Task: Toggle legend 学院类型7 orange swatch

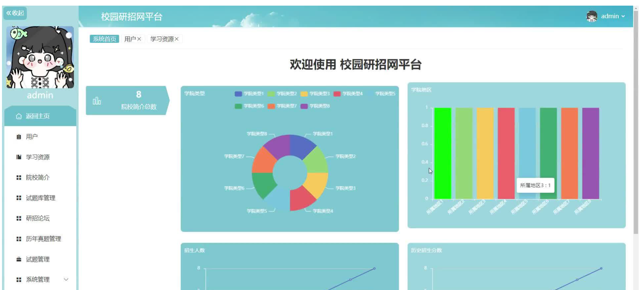Action: (x=271, y=106)
